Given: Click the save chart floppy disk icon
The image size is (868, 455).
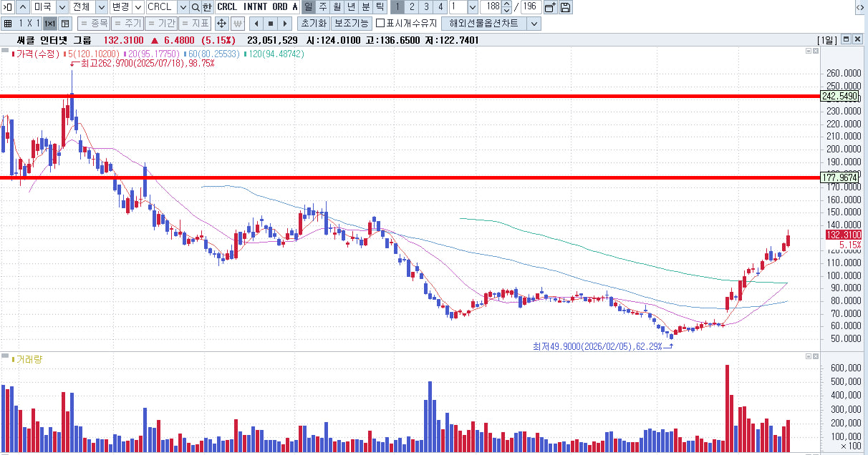Looking at the screenshot, I should click(566, 7).
